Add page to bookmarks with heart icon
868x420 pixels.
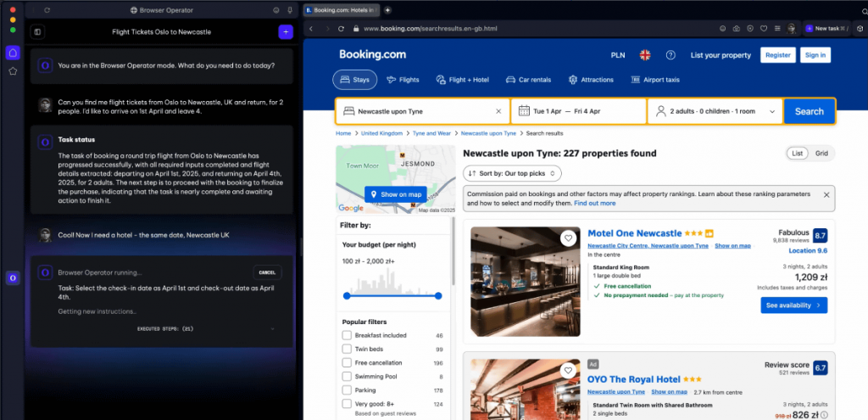click(x=764, y=28)
